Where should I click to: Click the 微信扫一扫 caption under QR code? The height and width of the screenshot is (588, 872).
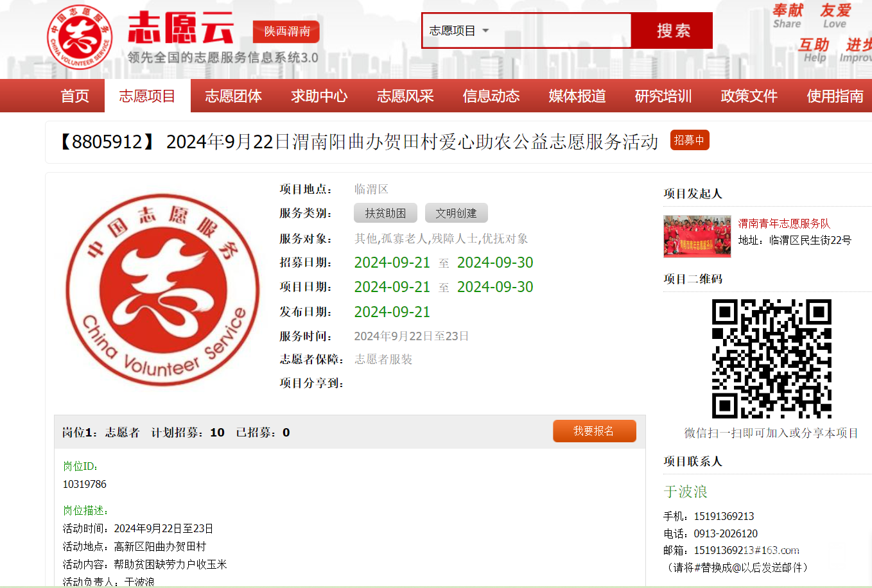(771, 433)
